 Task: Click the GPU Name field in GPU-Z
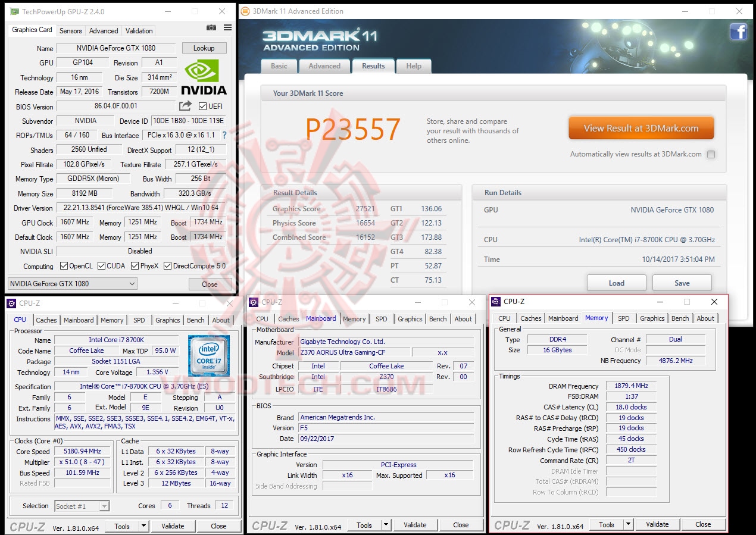[116, 48]
